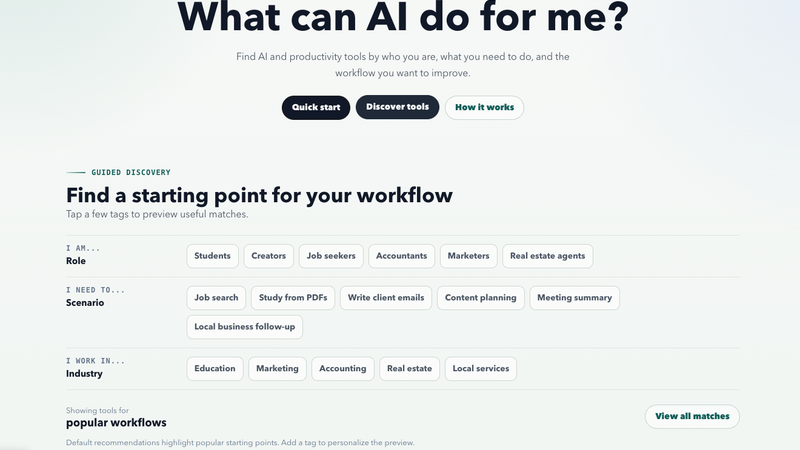This screenshot has width=800, height=450.
Task: Select the Meeting summary scenario tag
Action: point(574,298)
